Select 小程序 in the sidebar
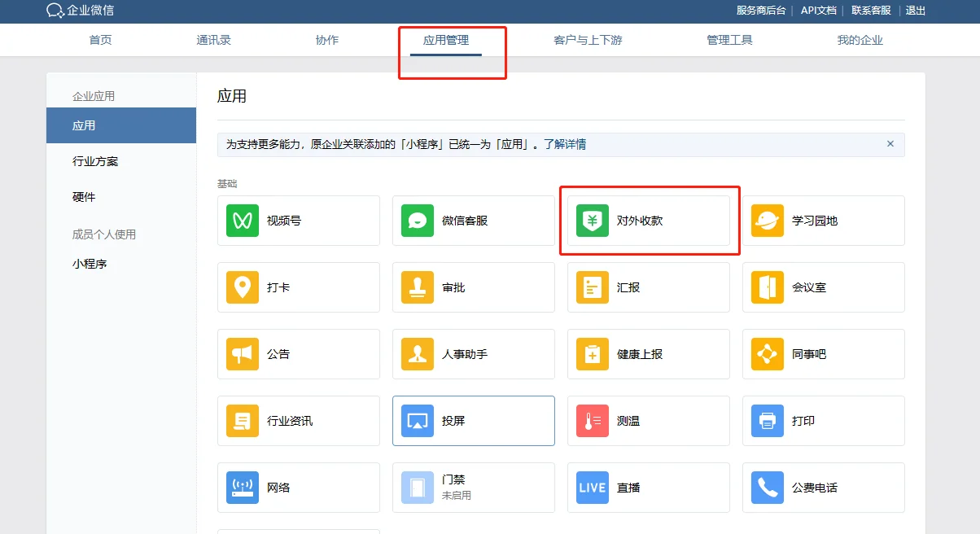Viewport: 980px width, 534px height. (x=90, y=264)
